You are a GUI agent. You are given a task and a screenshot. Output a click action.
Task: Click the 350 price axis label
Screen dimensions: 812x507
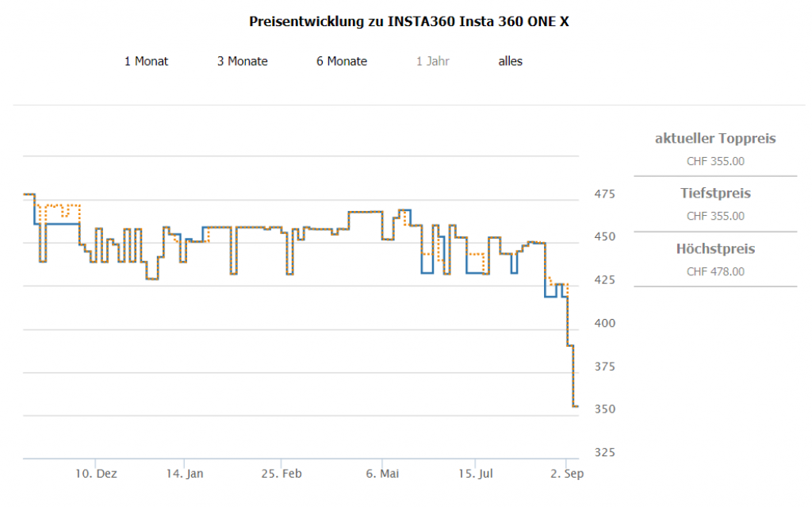(x=604, y=409)
